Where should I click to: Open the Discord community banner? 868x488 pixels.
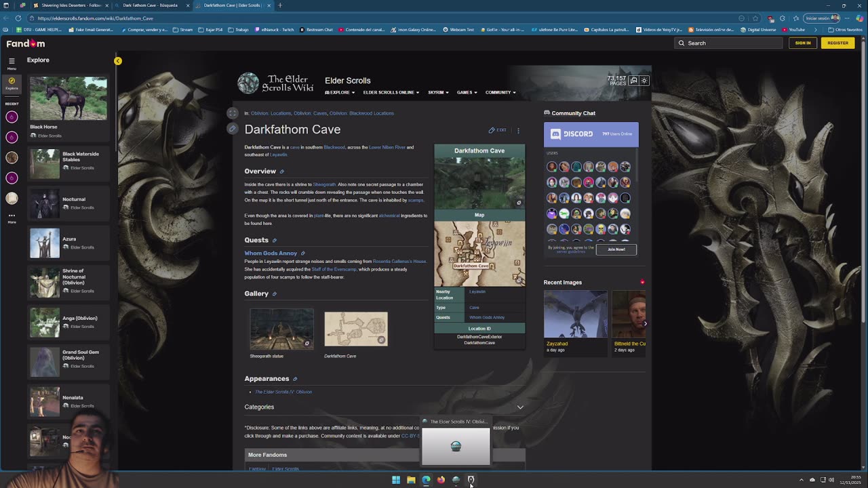pyautogui.click(x=591, y=134)
